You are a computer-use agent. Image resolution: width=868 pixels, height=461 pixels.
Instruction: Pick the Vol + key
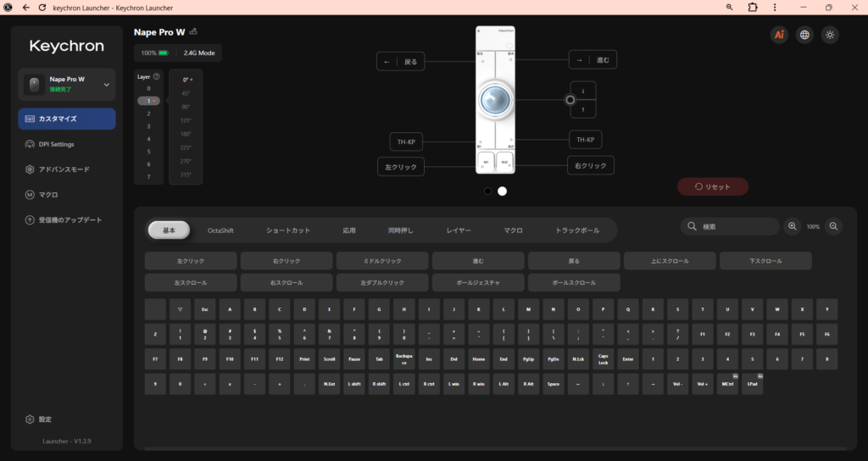703,384
